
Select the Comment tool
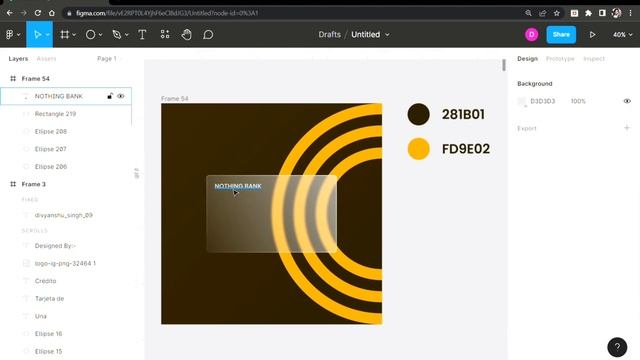(x=208, y=35)
